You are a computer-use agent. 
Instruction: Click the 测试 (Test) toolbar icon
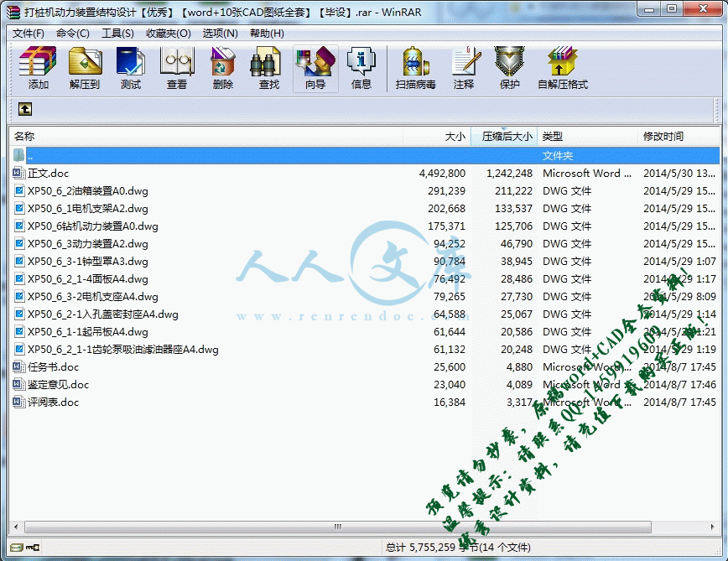coord(131,61)
